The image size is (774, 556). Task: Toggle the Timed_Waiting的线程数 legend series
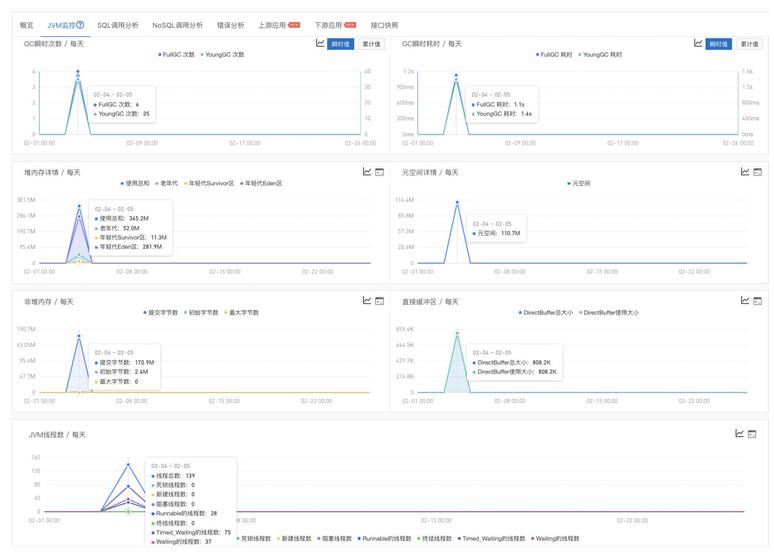click(491, 539)
